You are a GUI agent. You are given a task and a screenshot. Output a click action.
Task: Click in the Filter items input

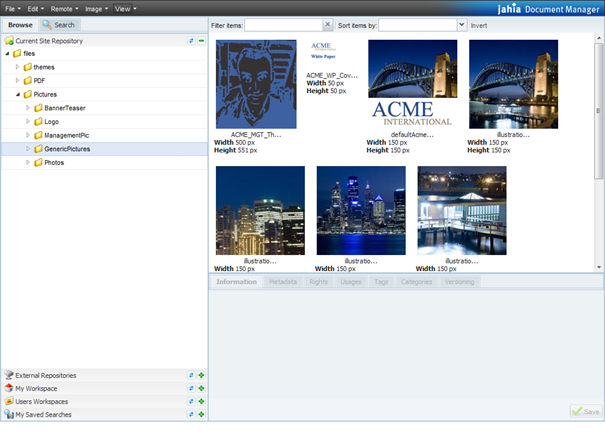click(x=284, y=25)
